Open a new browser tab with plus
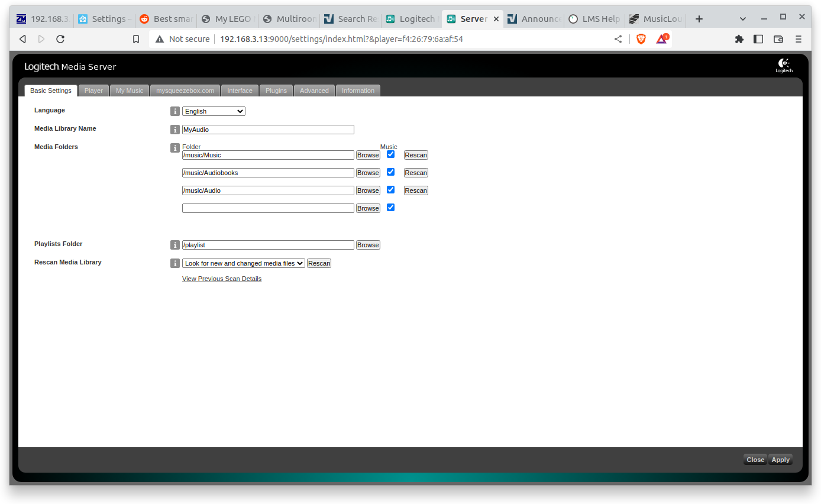This screenshot has width=821, height=504. (x=699, y=19)
